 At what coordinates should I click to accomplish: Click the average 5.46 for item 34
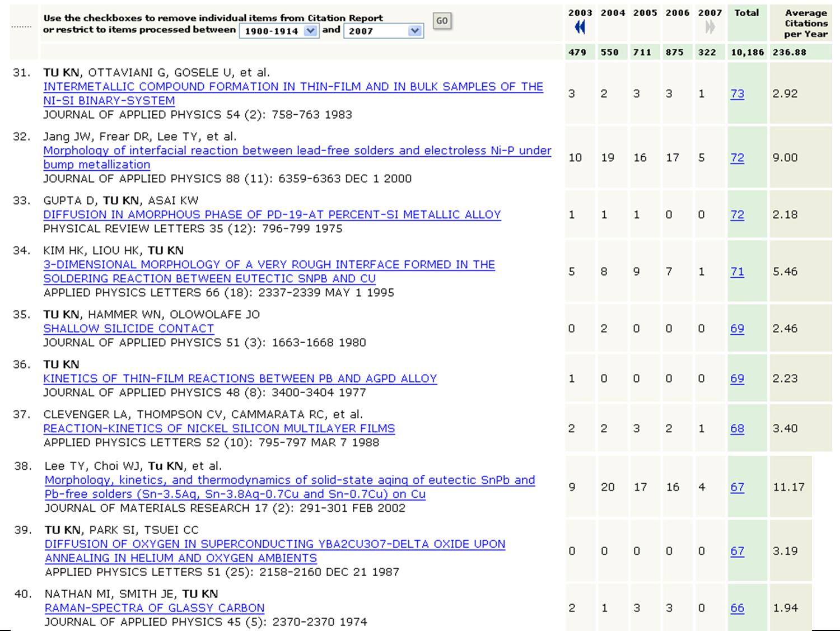tap(785, 272)
